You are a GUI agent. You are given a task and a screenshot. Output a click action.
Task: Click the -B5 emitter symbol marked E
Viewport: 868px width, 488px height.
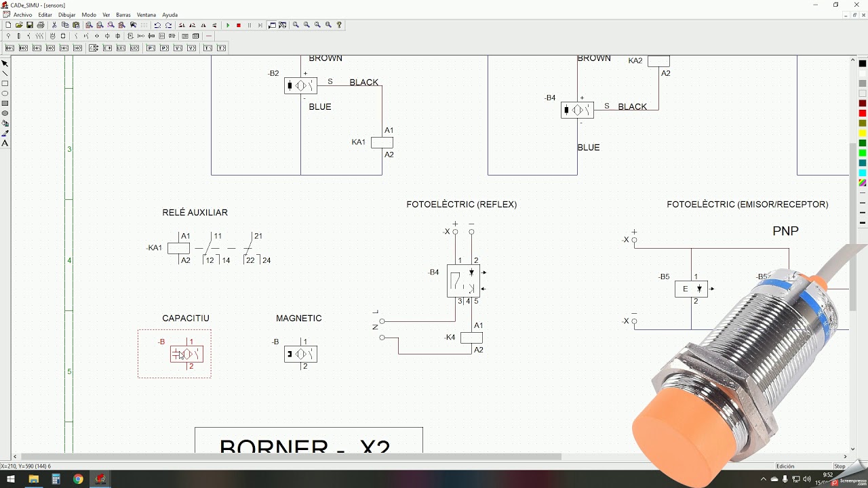click(691, 289)
